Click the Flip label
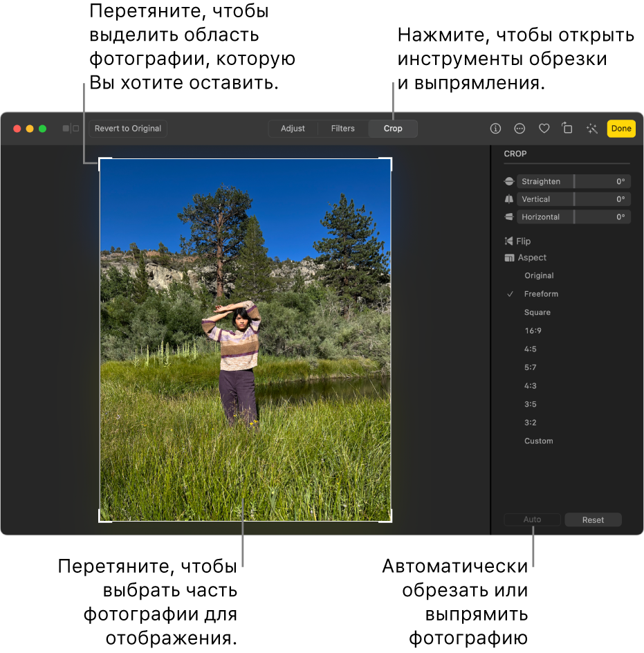 point(523,241)
